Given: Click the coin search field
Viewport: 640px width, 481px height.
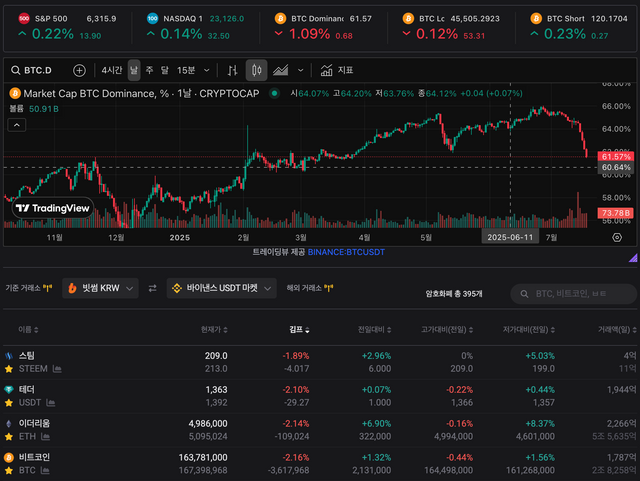Looking at the screenshot, I should [x=573, y=294].
